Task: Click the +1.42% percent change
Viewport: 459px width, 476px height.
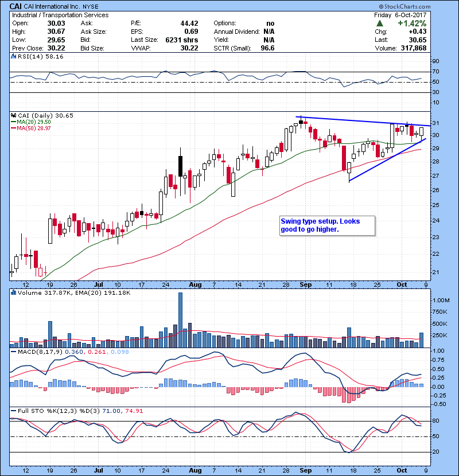Action: click(x=412, y=24)
